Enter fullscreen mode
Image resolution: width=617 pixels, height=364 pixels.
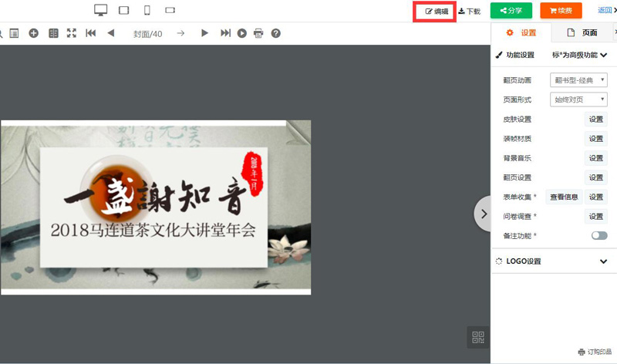pos(72,33)
